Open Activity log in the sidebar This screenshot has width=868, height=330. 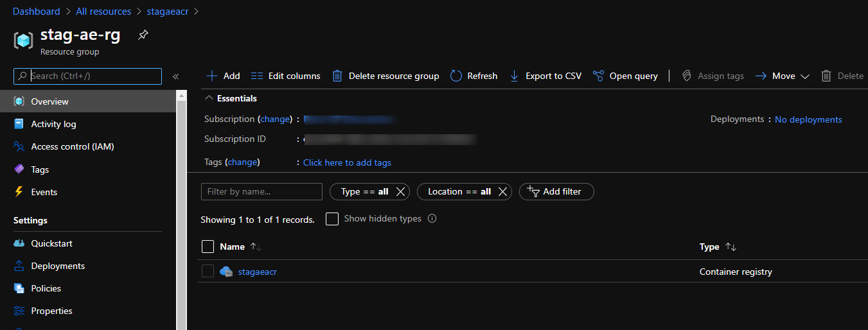click(x=88, y=124)
